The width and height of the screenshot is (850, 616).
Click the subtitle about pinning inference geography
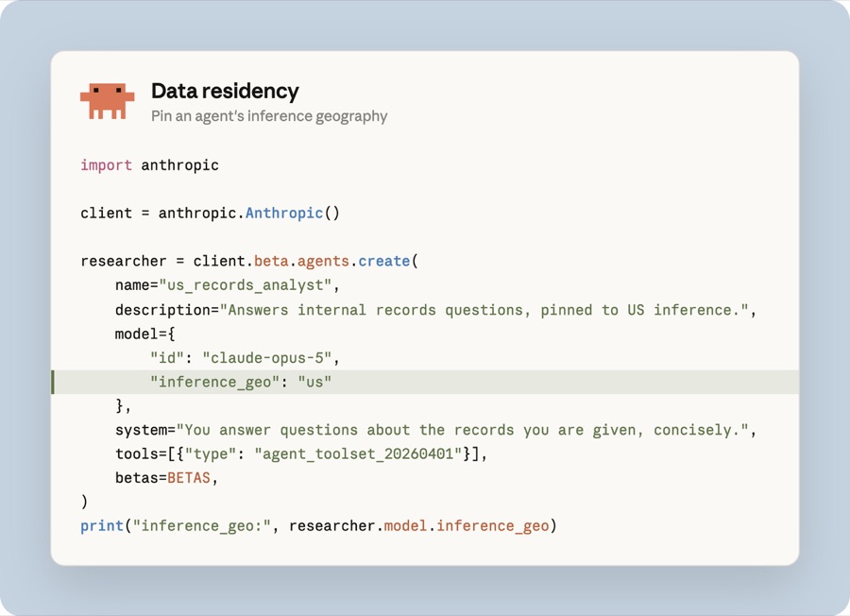[269, 116]
